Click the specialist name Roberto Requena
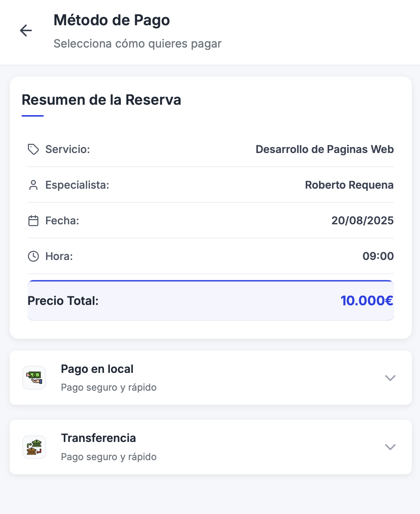This screenshot has width=420, height=514. point(349,185)
